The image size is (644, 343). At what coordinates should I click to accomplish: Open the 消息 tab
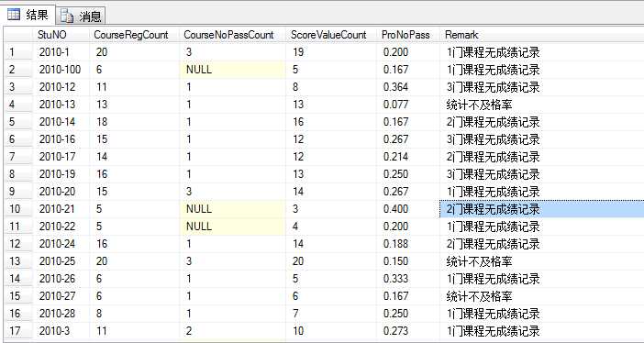(x=81, y=16)
